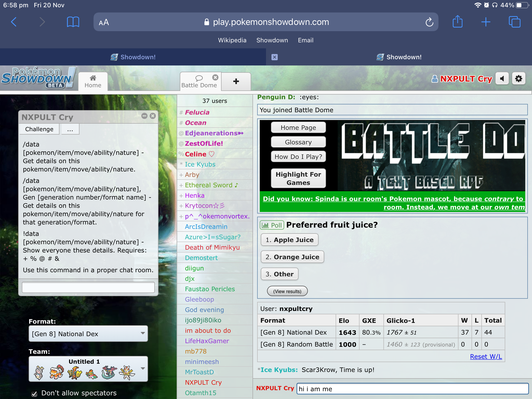Open the Safari share icon
Screen dimensions: 532x399
[x=457, y=22]
